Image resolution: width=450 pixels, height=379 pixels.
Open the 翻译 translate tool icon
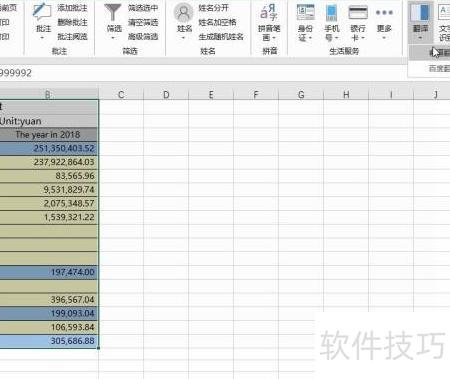tap(420, 12)
